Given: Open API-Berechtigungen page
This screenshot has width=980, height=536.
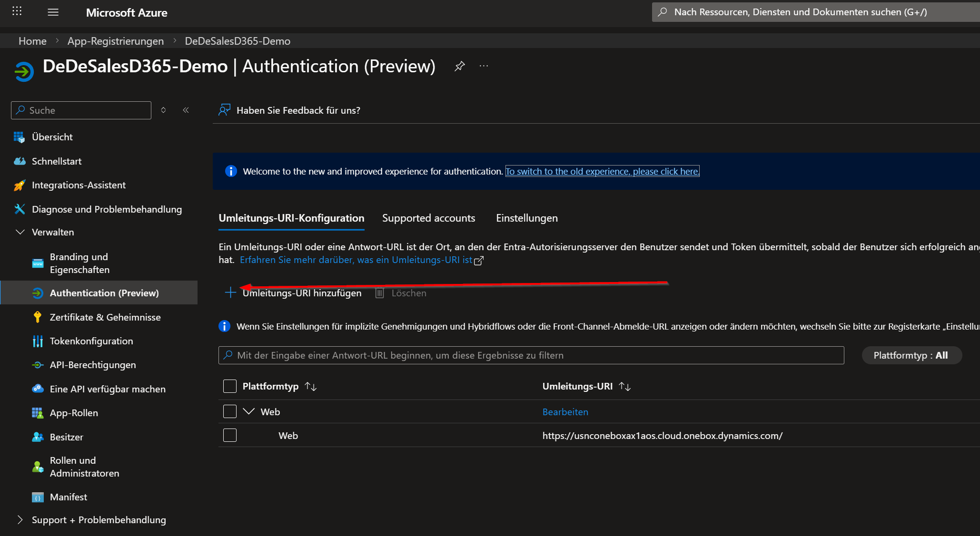Looking at the screenshot, I should click(93, 365).
